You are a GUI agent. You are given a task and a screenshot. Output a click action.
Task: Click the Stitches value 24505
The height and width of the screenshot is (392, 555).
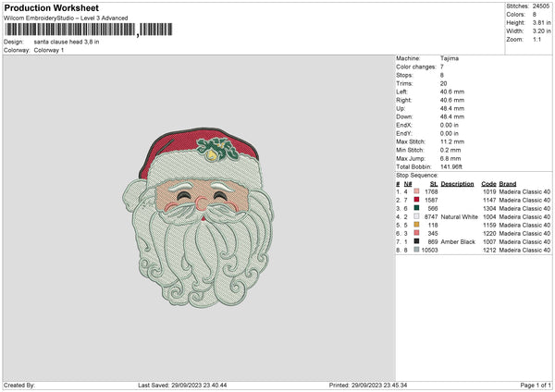[541, 6]
